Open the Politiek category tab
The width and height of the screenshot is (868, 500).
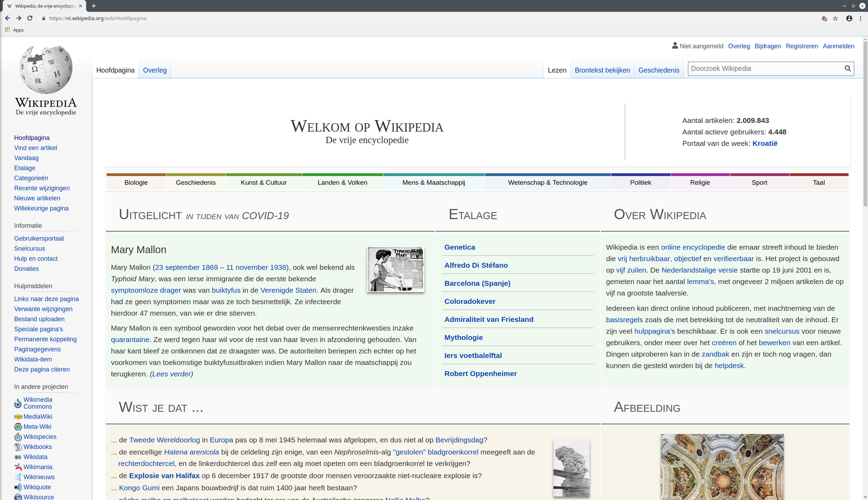tap(641, 183)
